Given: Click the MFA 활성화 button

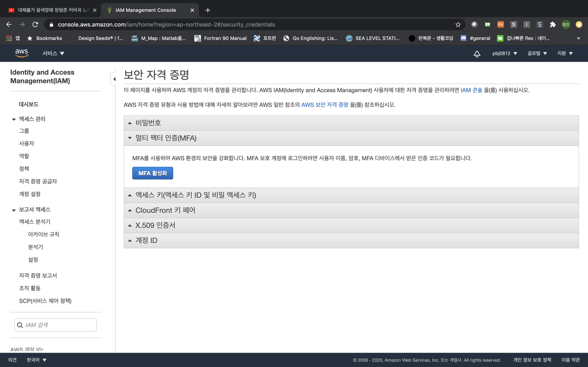Looking at the screenshot, I should coord(153,173).
